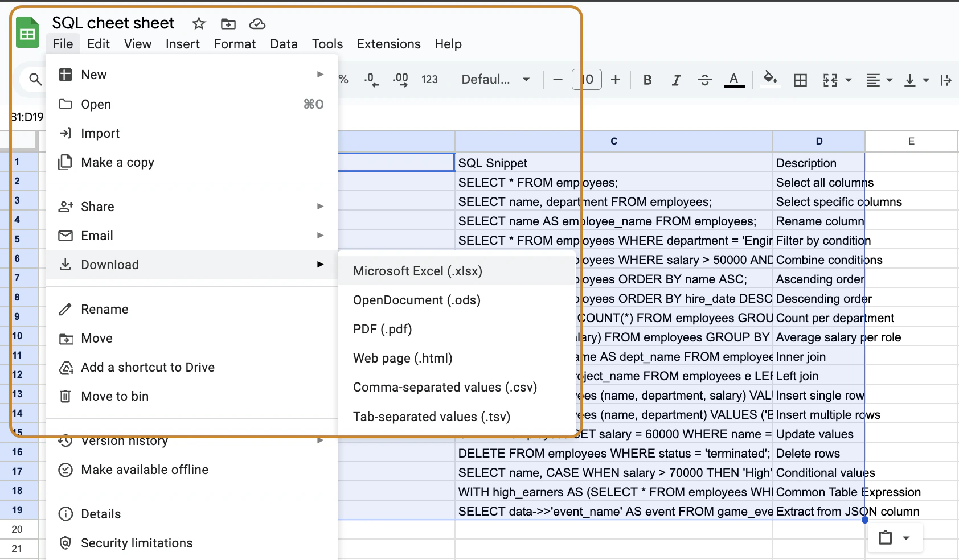Expand the Email submenu

(192, 236)
